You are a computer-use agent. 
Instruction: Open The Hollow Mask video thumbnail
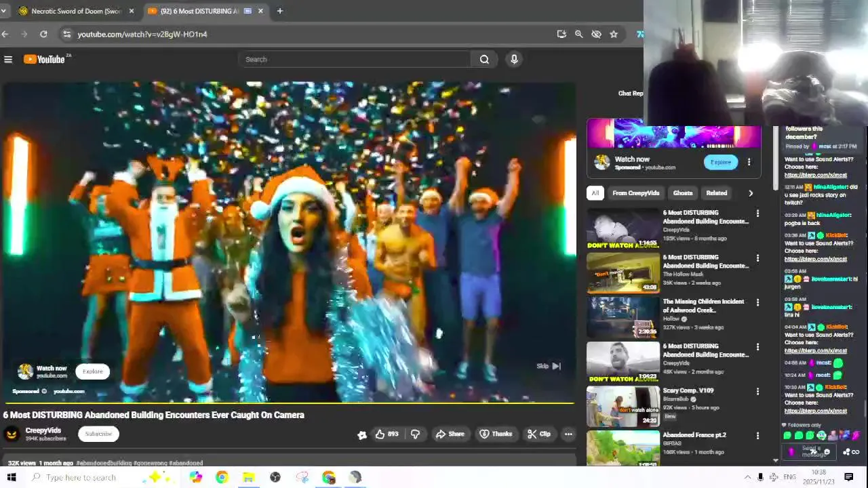pos(623,272)
